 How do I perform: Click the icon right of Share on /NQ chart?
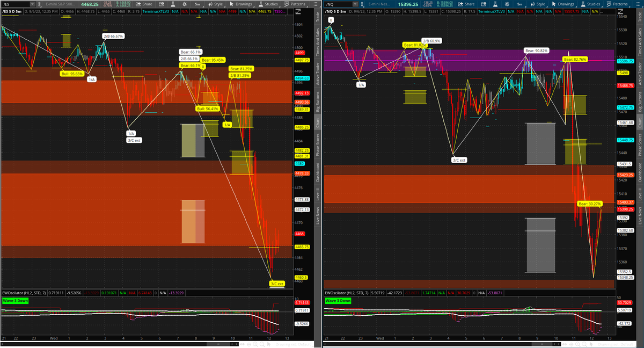pyautogui.click(x=483, y=4)
